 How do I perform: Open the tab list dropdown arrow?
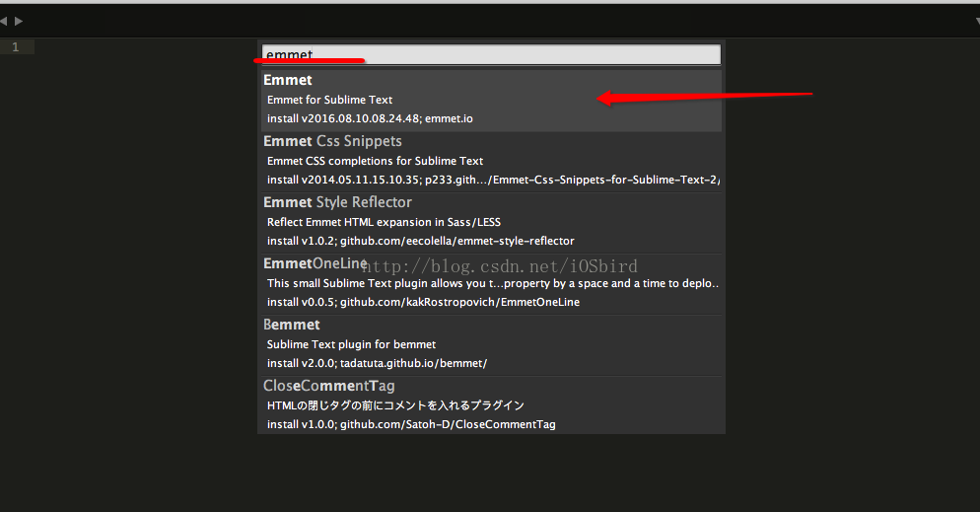977,22
